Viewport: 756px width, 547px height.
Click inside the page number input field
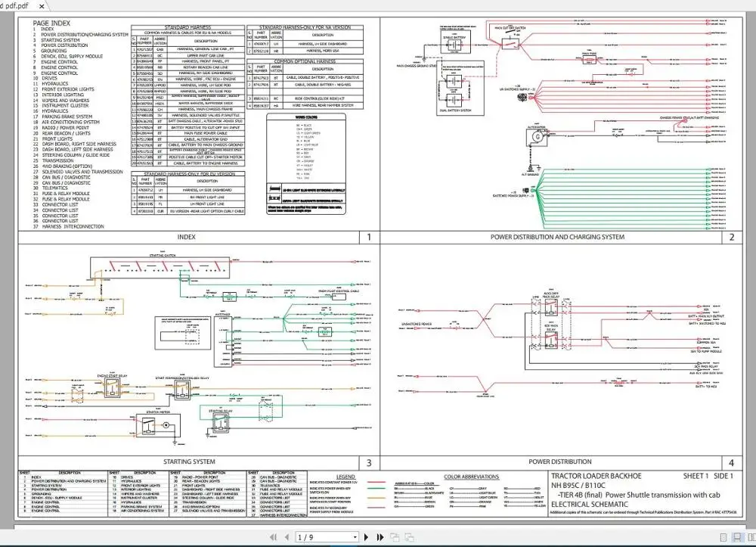[321, 537]
